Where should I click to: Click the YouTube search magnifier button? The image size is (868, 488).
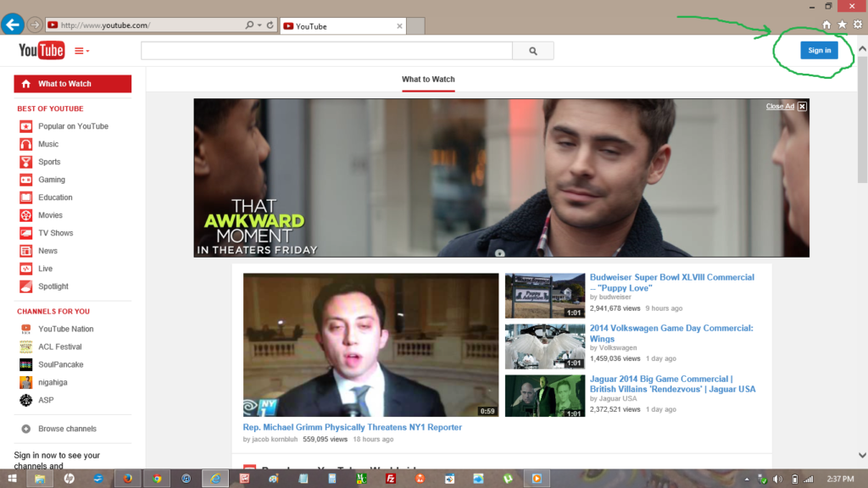[x=533, y=51]
